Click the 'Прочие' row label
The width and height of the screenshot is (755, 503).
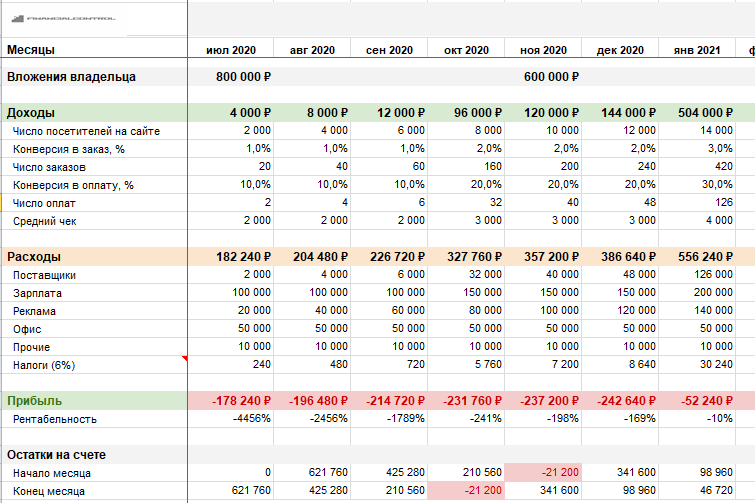click(31, 348)
